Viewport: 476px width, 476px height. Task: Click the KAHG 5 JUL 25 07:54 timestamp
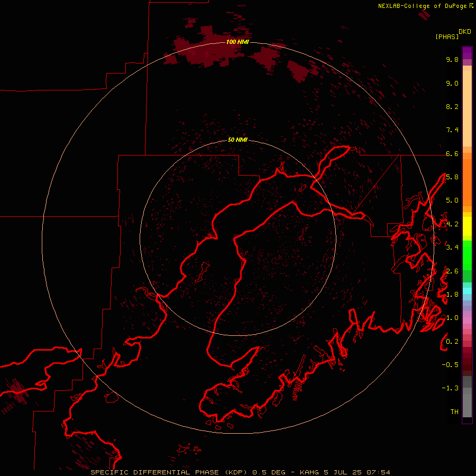[345, 472]
